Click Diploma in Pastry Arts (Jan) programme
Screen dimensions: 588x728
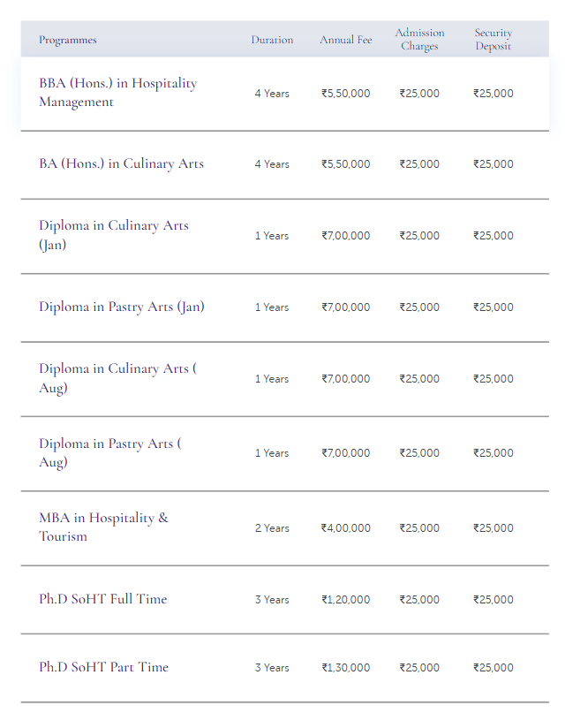pyautogui.click(x=121, y=307)
